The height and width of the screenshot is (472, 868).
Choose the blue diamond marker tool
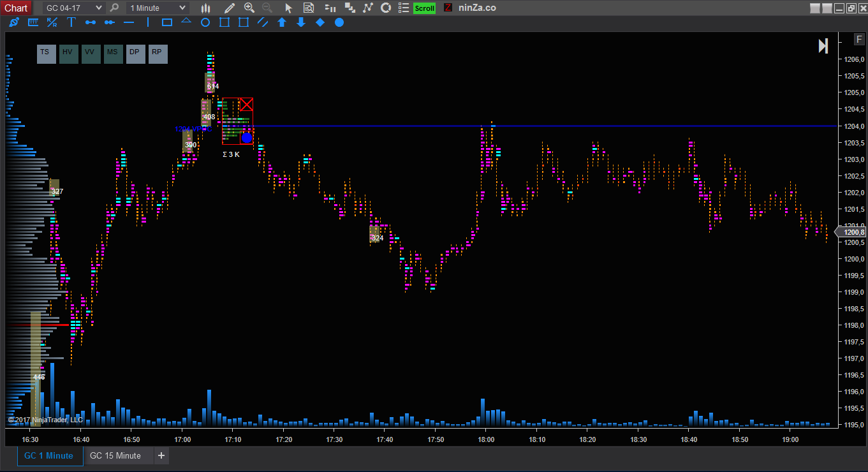click(320, 22)
